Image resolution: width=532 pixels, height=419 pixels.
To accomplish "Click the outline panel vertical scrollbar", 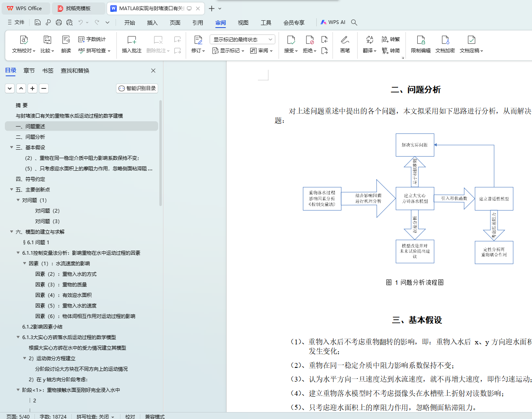I will [x=161, y=153].
